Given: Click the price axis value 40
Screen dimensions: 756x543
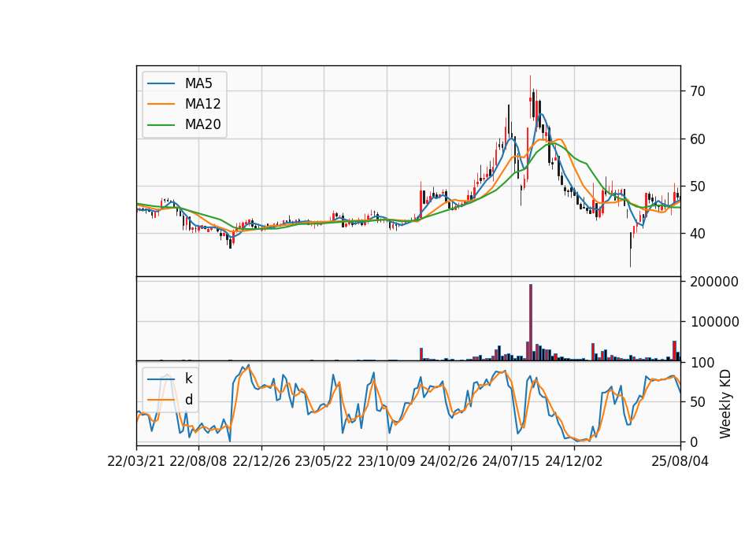Looking at the screenshot, I should tap(697, 234).
